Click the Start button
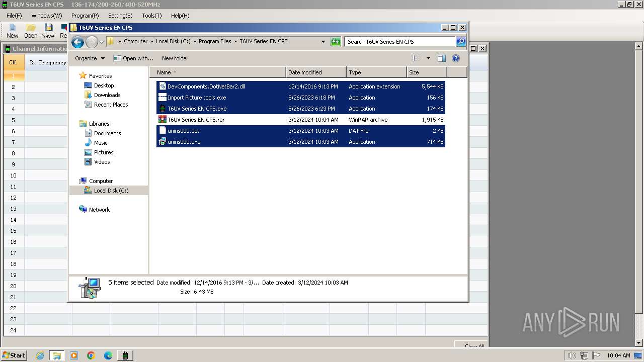 14,355
